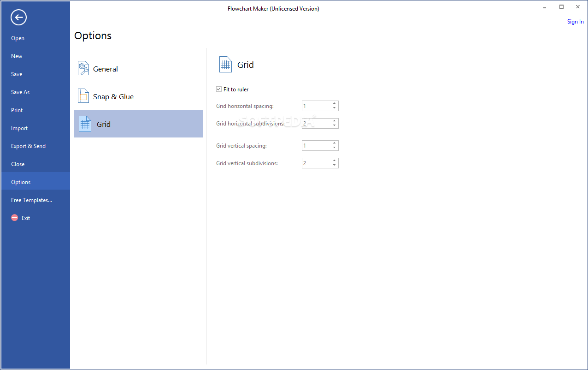Click the 'Grid horizontal spacing:' label
This screenshot has height=370, width=588.
[245, 106]
